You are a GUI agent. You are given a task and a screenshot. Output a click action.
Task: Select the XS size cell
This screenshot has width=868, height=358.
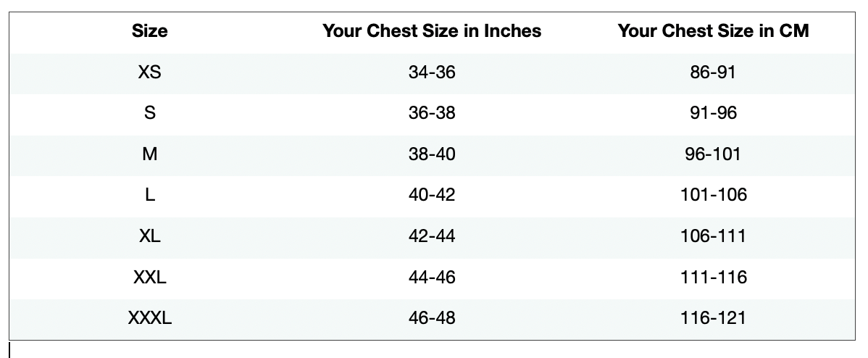tap(150, 72)
